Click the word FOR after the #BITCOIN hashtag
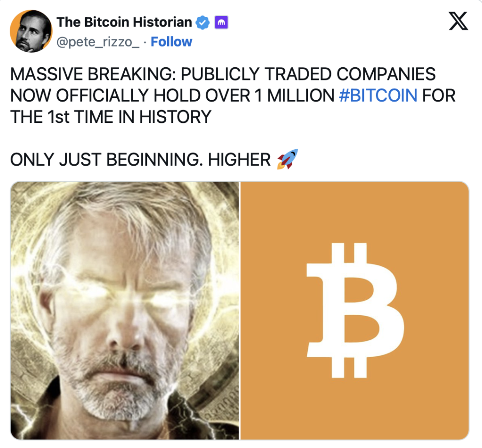Viewport: 482px width, 448px height. pyautogui.click(x=439, y=95)
